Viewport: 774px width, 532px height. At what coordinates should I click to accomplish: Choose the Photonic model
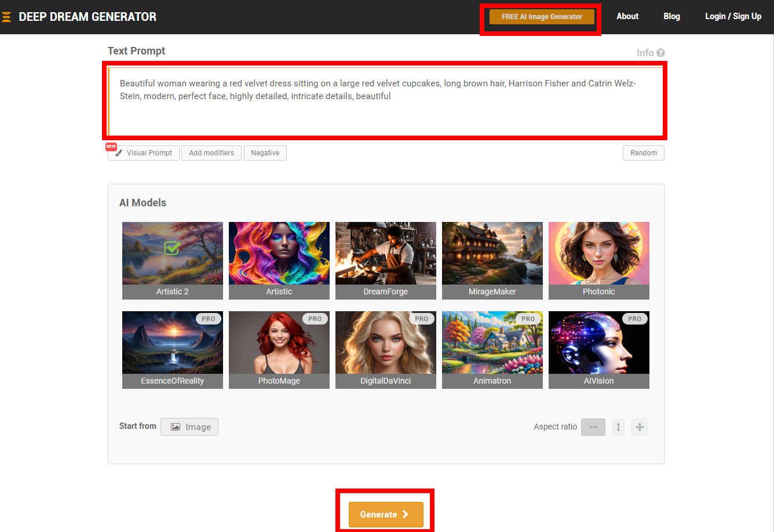599,260
